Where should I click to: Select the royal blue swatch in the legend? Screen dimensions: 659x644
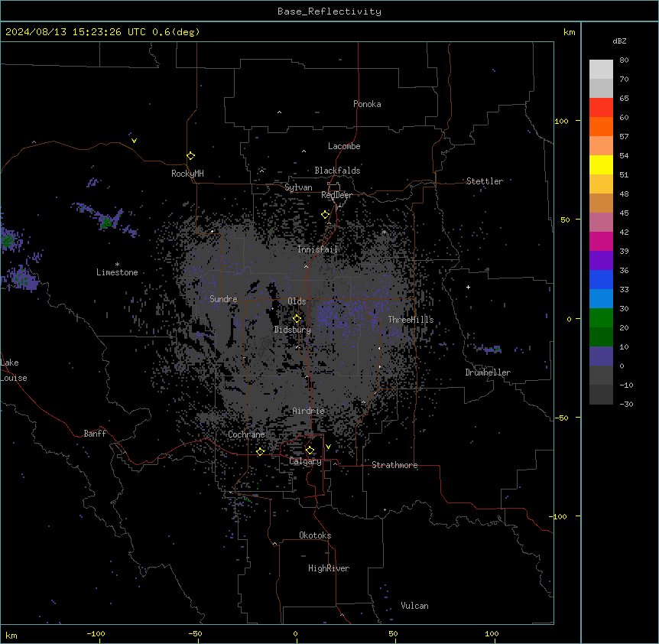tap(601, 279)
